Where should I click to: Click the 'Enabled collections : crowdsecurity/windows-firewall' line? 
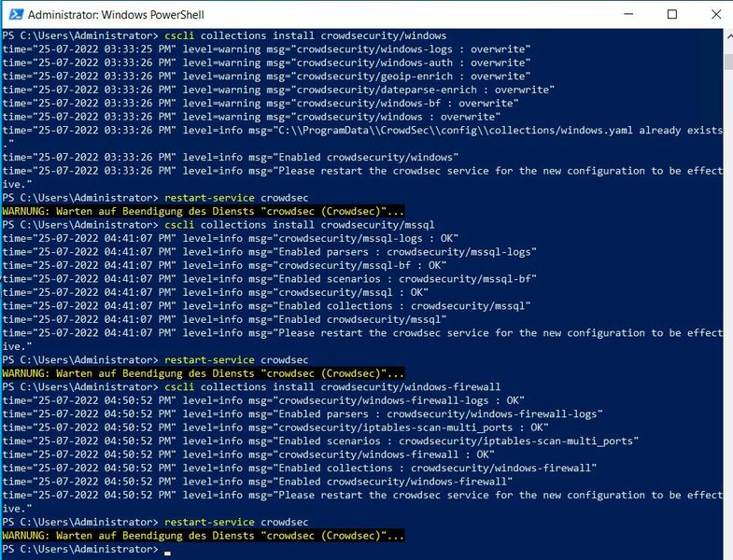pos(299,468)
